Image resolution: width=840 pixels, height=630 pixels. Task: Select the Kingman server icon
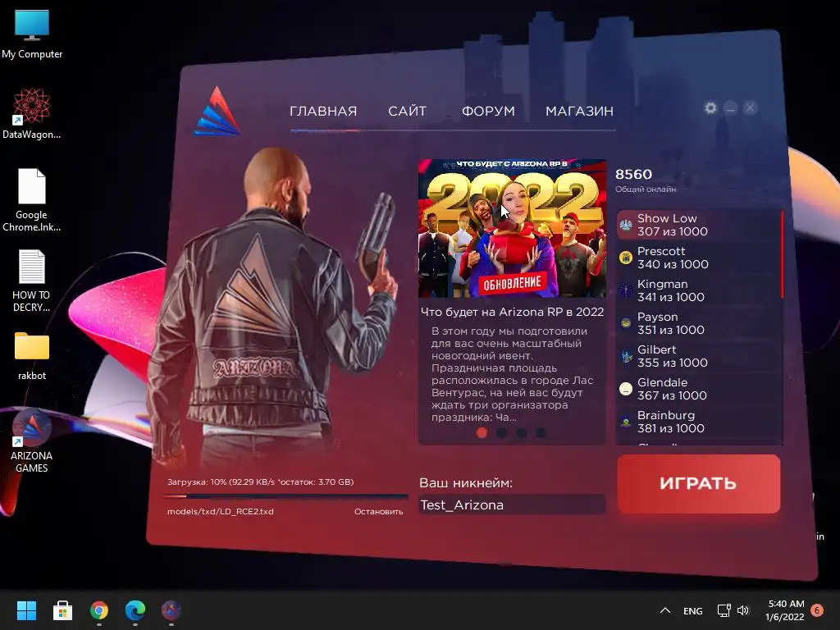tap(626, 290)
